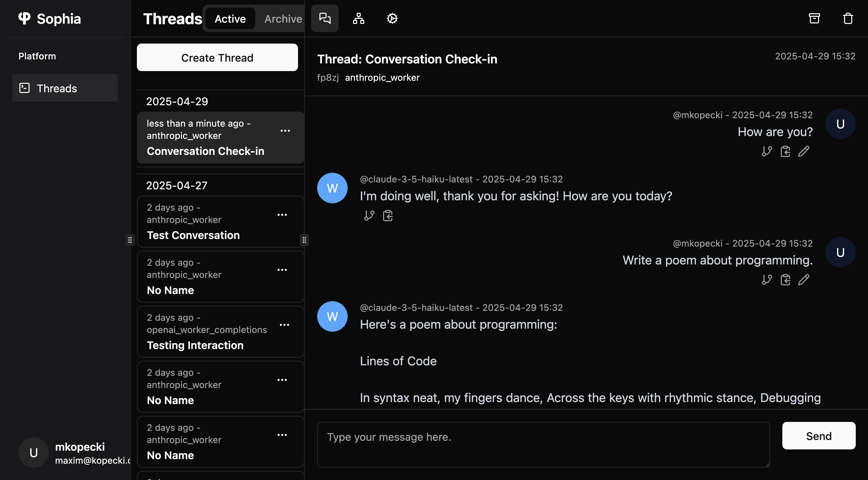Copy the 'Write a poem about programming' message
This screenshot has width=868, height=480.
pos(785,279)
